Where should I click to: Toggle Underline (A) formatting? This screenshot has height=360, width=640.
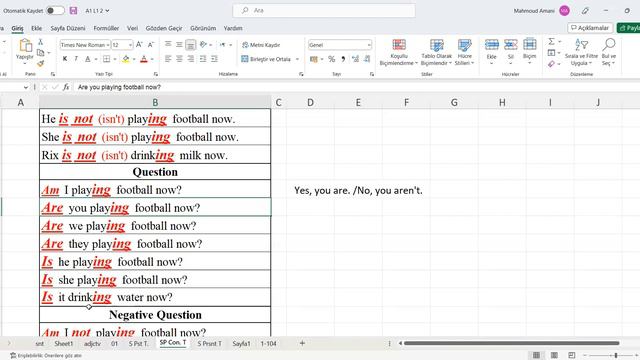pos(87,59)
